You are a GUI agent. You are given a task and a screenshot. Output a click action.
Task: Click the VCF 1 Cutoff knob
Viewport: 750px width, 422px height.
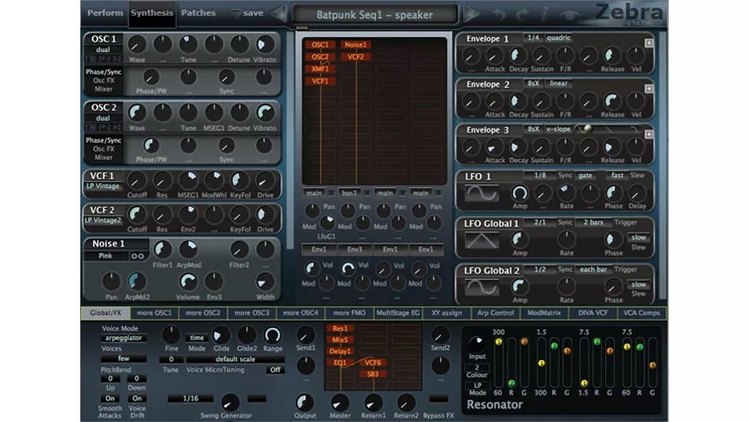pos(137,181)
